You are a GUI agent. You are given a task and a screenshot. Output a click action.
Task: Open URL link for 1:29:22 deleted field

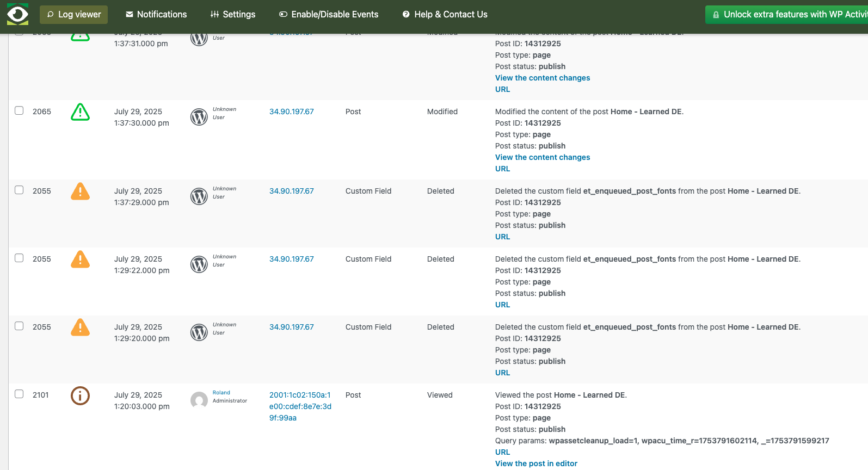click(x=503, y=305)
